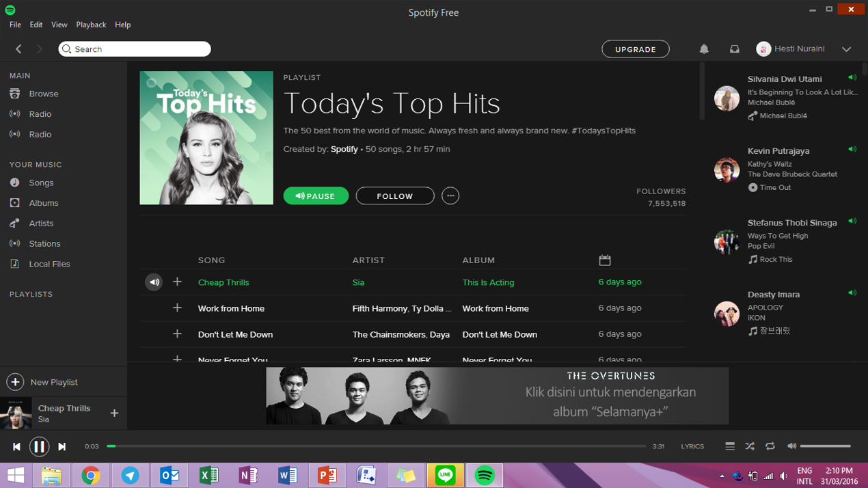Open the Edit menu
The image size is (868, 488).
pos(36,25)
